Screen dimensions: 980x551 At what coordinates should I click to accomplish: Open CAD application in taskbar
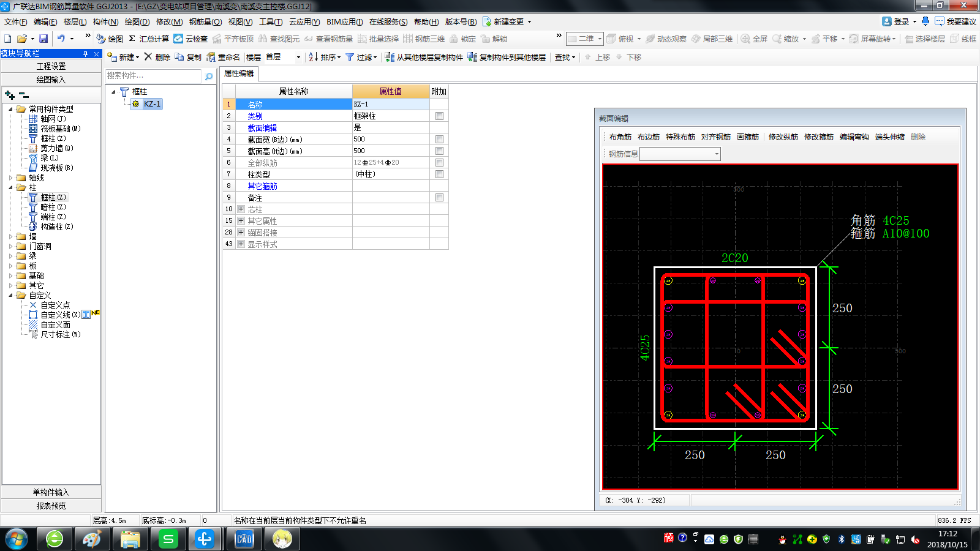tap(244, 539)
